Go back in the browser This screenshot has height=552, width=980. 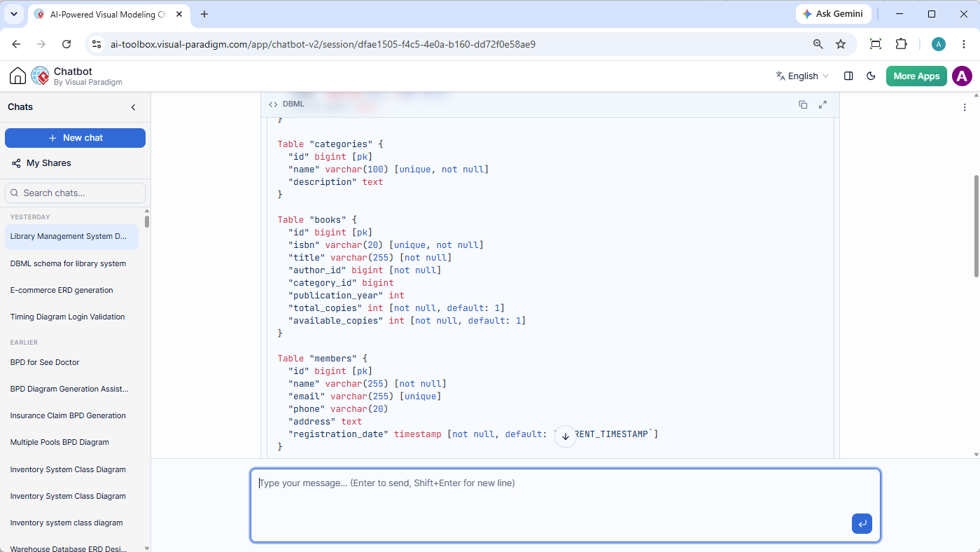coord(17,44)
